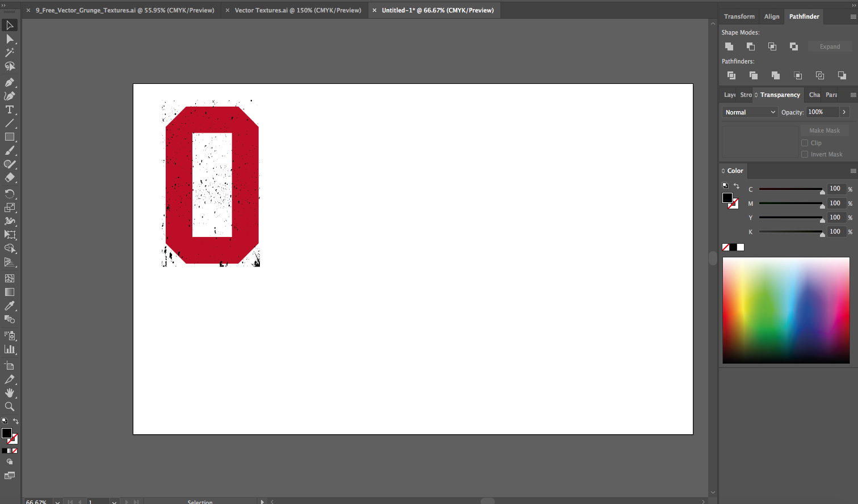Image resolution: width=858 pixels, height=504 pixels.
Task: Select the Curvature tool
Action: tap(10, 96)
